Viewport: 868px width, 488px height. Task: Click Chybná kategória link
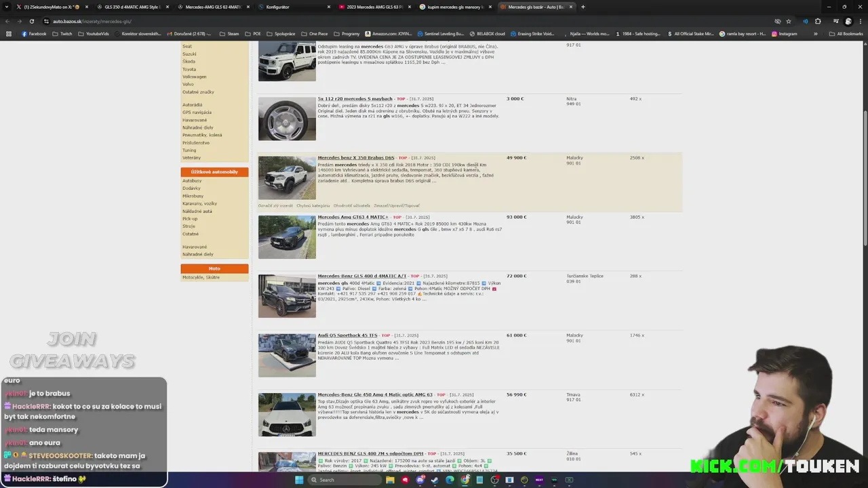point(313,205)
